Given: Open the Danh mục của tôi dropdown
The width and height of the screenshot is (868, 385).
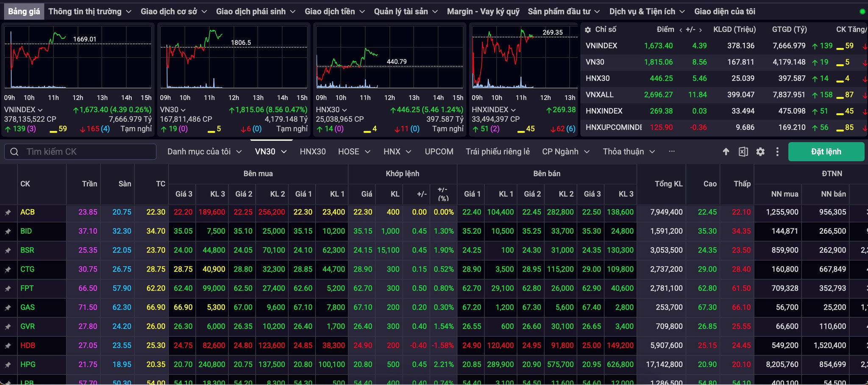Looking at the screenshot, I should (x=204, y=152).
